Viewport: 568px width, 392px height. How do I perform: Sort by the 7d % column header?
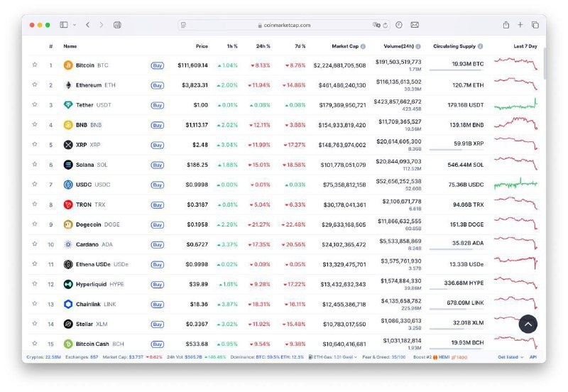click(x=300, y=46)
